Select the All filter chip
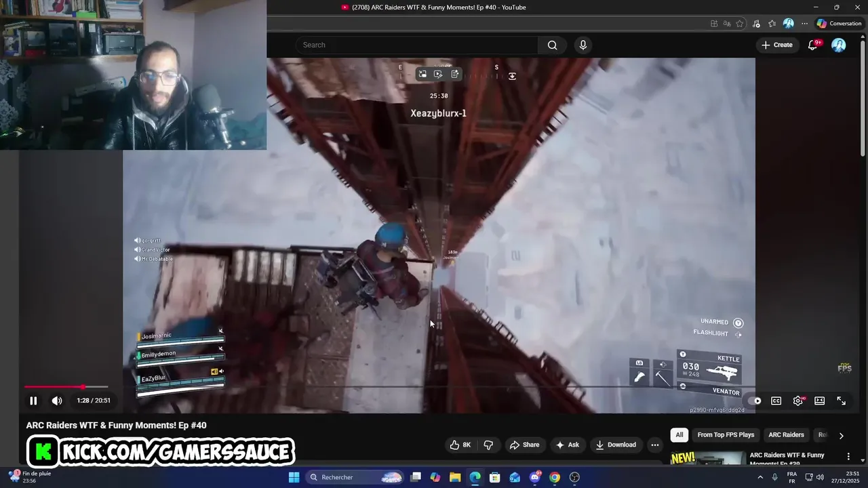This screenshot has width=868, height=488. (679, 435)
